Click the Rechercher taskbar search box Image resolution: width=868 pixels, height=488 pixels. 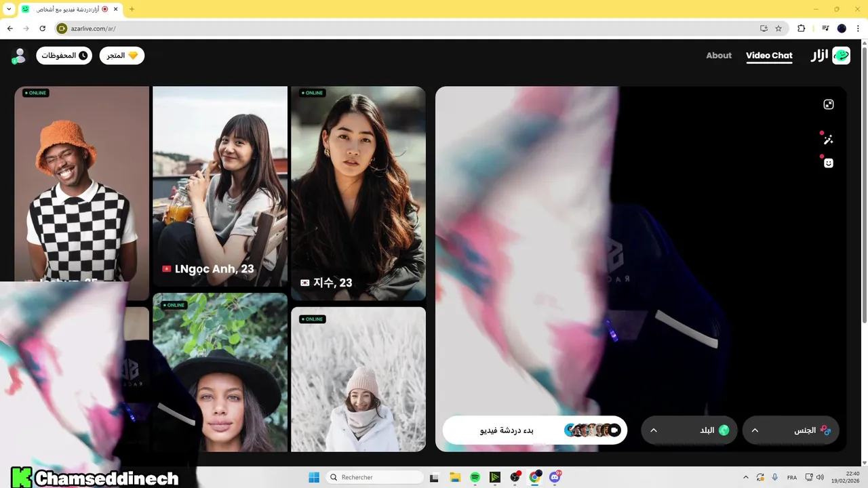click(x=374, y=477)
